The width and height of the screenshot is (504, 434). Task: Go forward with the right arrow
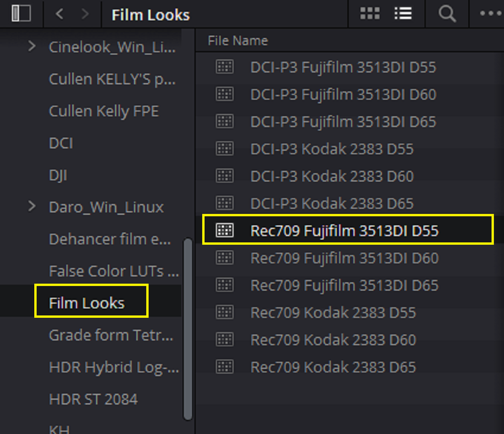(x=85, y=14)
